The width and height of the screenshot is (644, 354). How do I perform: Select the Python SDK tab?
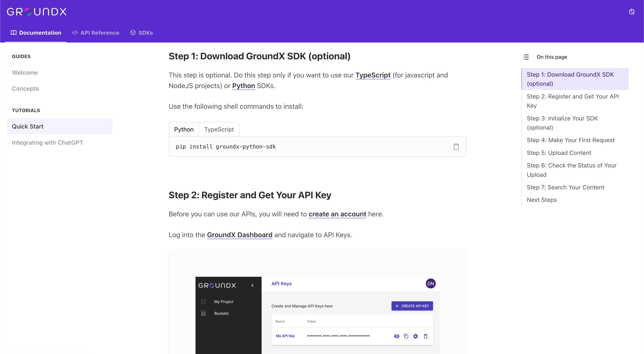click(184, 129)
